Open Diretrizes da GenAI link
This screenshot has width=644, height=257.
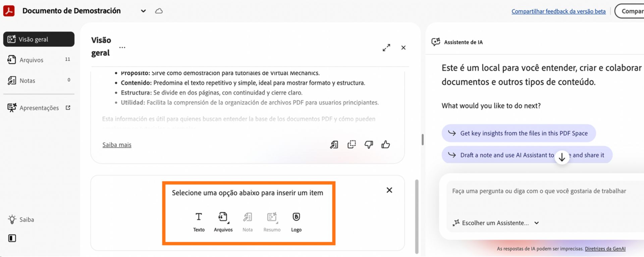click(x=605, y=249)
